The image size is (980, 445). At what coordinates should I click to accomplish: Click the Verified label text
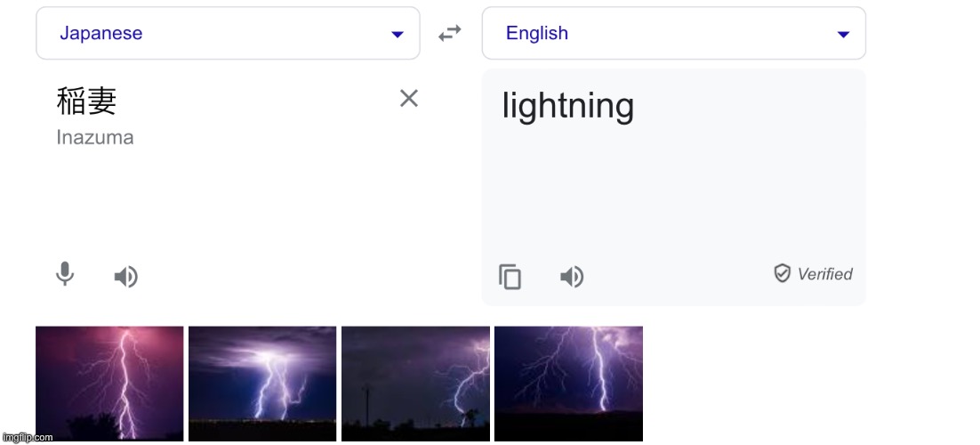(x=825, y=274)
